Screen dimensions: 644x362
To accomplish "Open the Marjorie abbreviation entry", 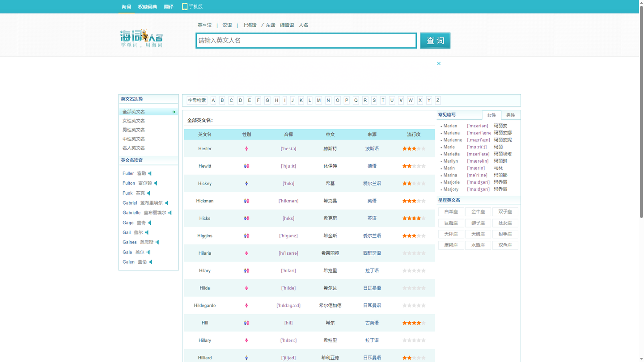I will [x=452, y=182].
